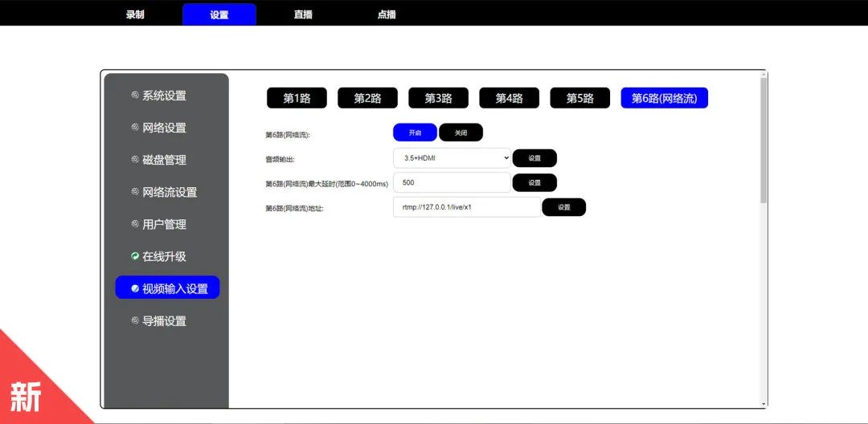The image size is (868, 424).
Task: Apply 音频输出 with its 设置 button
Action: click(534, 158)
